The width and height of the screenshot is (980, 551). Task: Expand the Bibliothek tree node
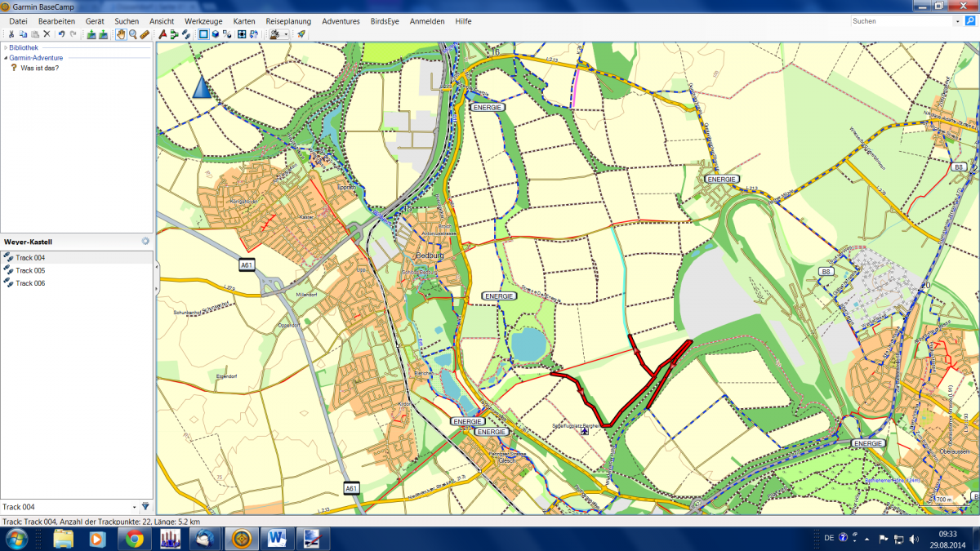point(5,47)
